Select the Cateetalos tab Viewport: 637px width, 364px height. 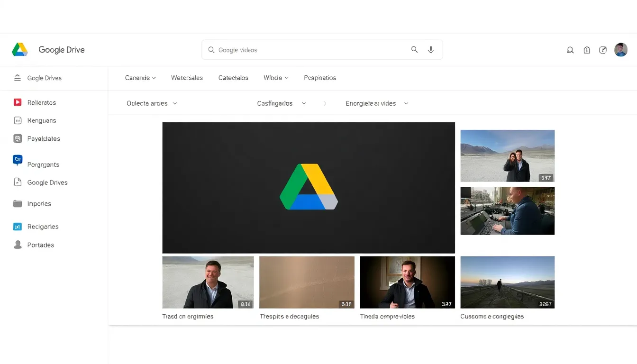click(233, 77)
